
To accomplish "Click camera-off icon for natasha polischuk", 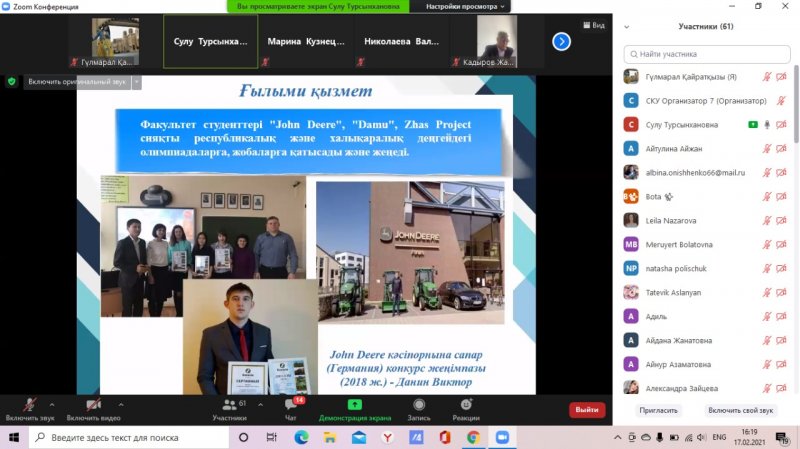I will (x=781, y=268).
